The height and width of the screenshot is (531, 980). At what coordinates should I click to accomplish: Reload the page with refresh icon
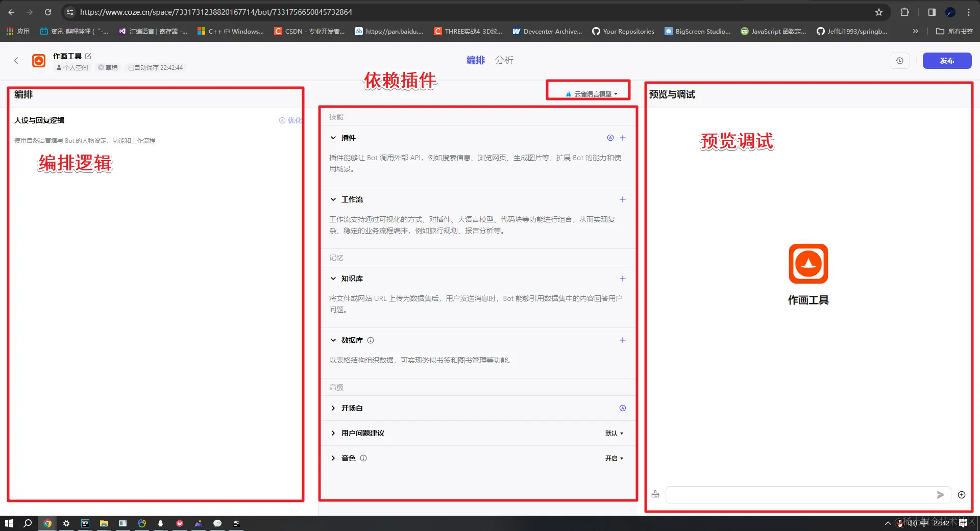47,12
